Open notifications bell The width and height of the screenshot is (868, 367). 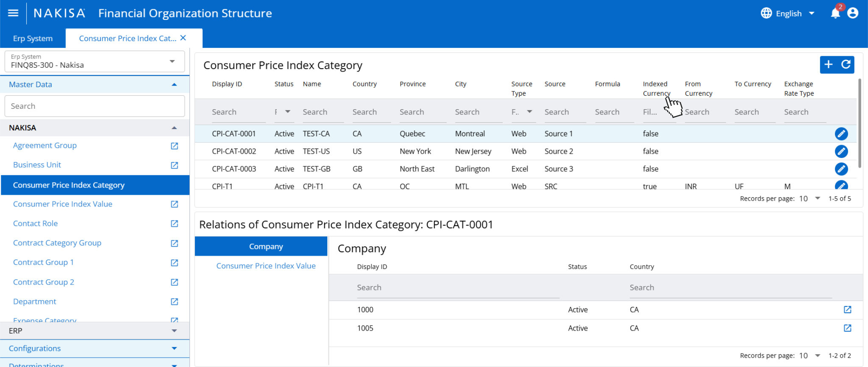click(835, 13)
